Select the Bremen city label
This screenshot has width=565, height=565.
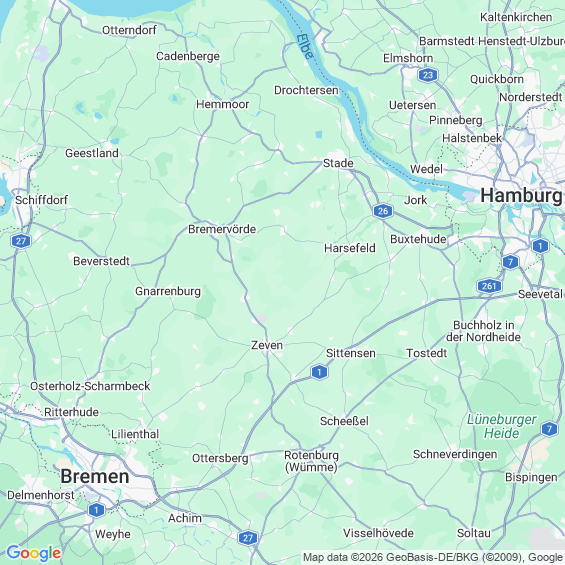[95, 476]
